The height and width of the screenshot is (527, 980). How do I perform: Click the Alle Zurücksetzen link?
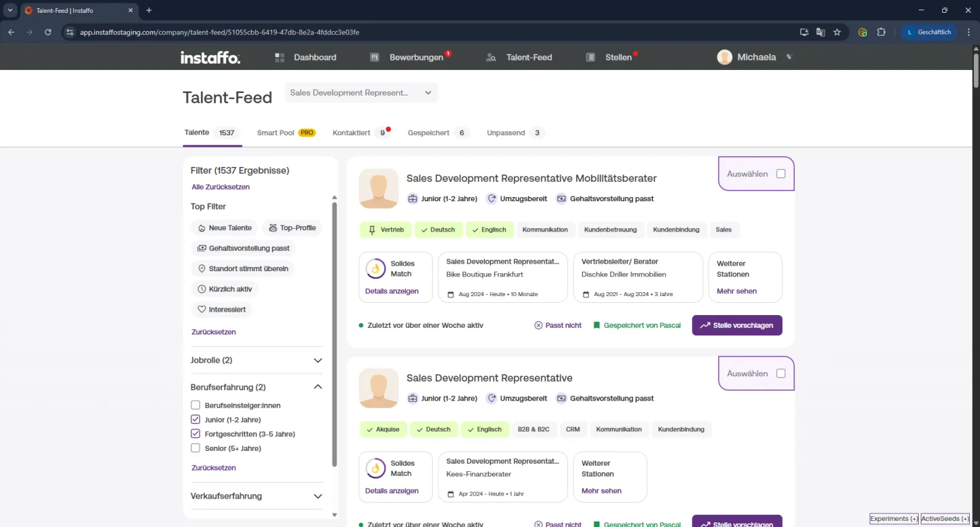(221, 187)
